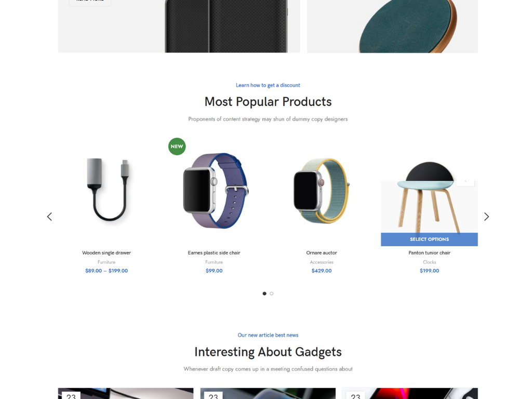The image size is (532, 399).
Task: Open the Wooden single drawer product title
Action: pos(107,253)
